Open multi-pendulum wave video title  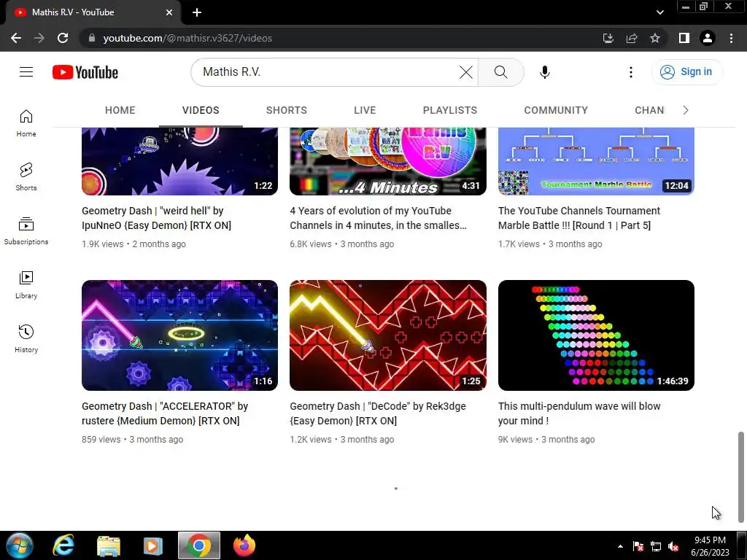[x=579, y=413]
